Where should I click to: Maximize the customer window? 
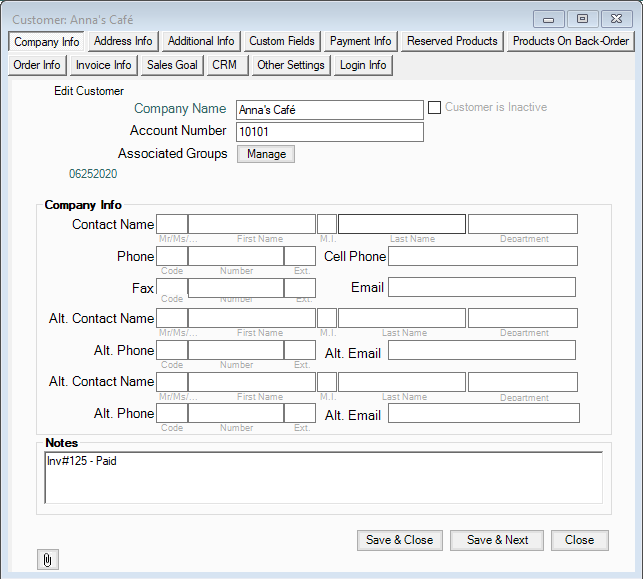[582, 18]
